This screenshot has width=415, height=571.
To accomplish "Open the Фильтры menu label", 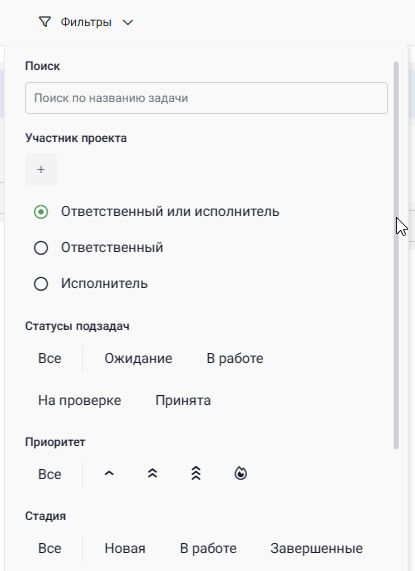I will (x=86, y=22).
